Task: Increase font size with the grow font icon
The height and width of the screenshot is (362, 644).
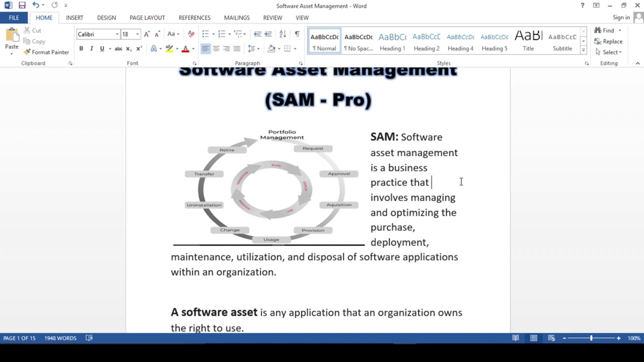Action: pos(146,34)
